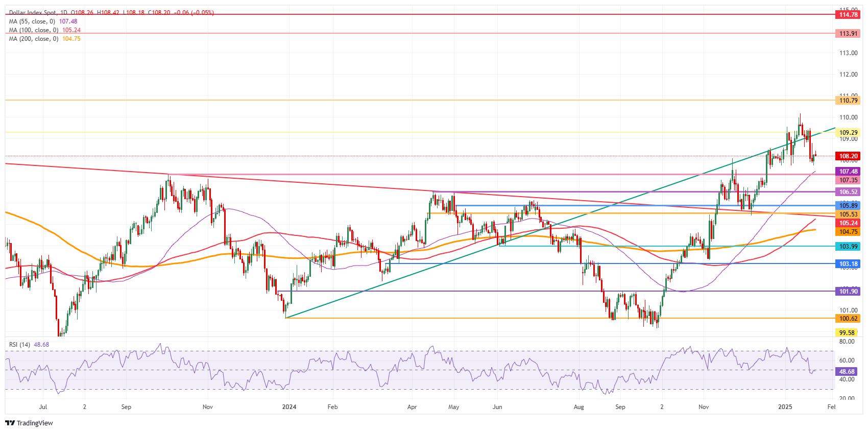Click the 110.00 price axis tick

(x=848, y=117)
